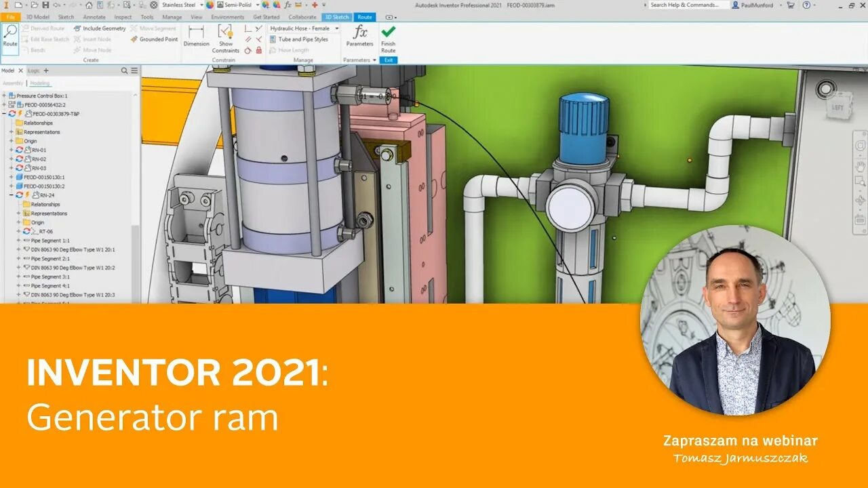Screen dimensions: 868x488
Task: Switch to the Modeling browser view
Action: click(40, 83)
